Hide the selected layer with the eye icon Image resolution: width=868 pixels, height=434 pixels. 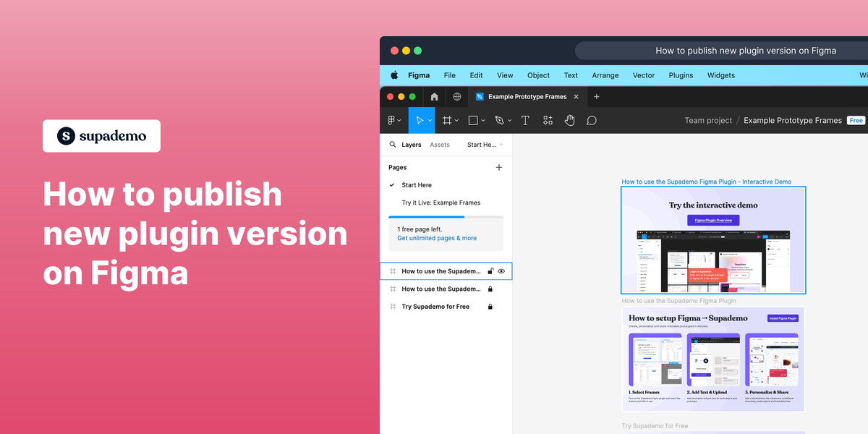click(x=501, y=271)
